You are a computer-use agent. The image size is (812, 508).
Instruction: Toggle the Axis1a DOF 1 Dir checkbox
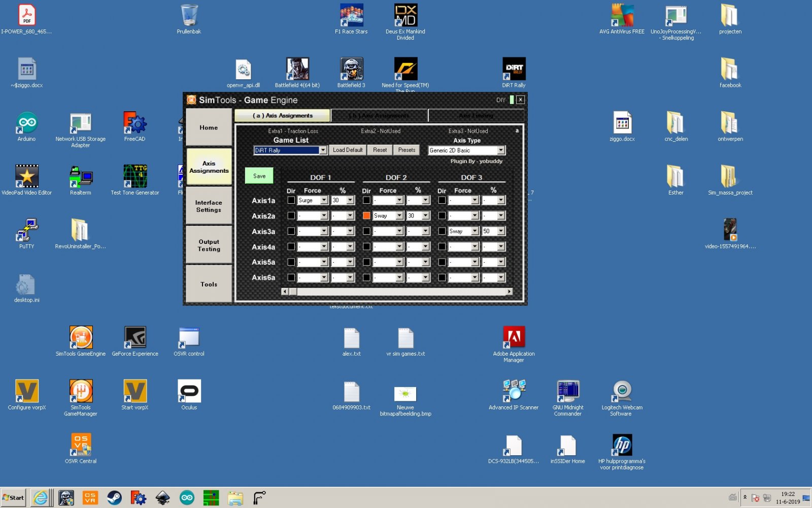point(291,200)
